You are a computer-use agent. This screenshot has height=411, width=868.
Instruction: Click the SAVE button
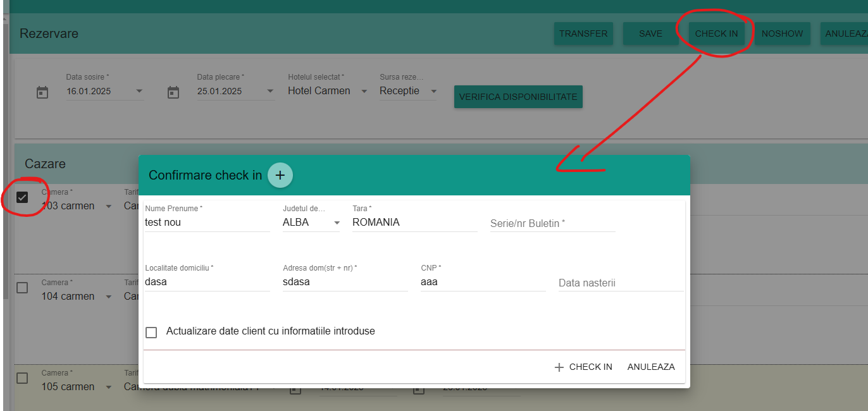click(x=650, y=34)
